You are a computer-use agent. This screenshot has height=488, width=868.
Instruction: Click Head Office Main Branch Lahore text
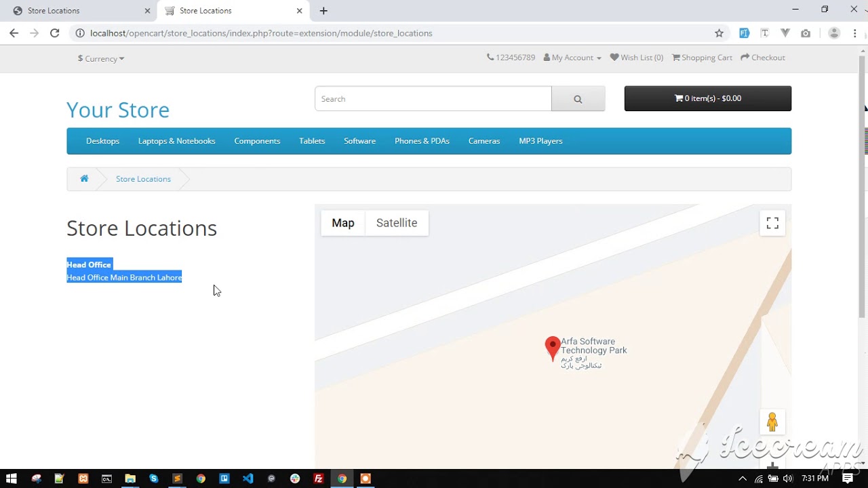click(124, 277)
